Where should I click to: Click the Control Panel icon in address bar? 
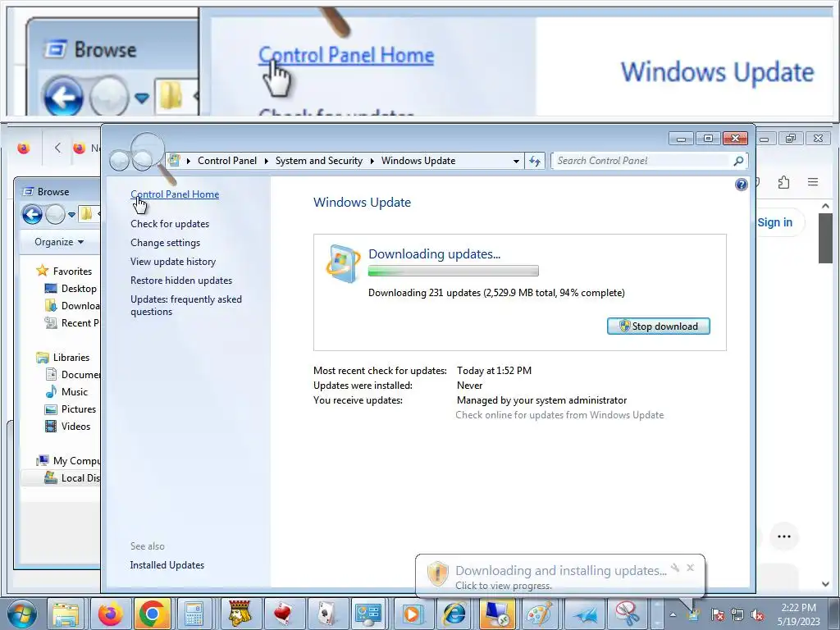pyautogui.click(x=174, y=160)
